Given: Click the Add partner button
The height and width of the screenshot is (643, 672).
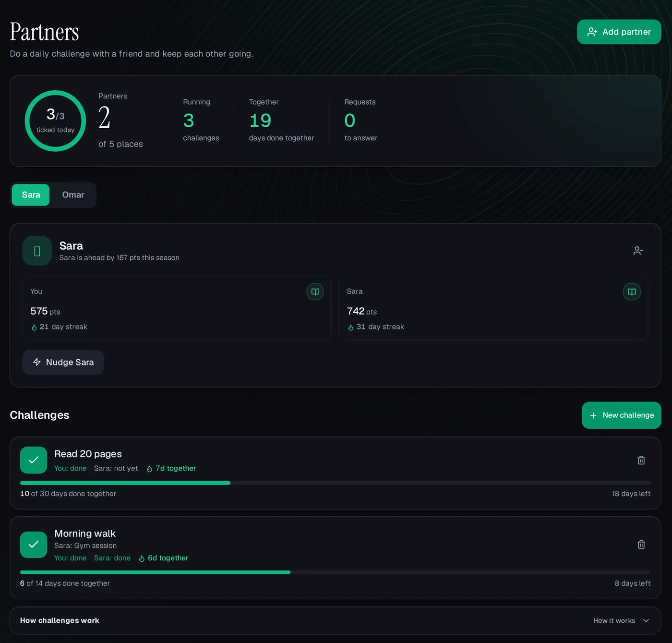Looking at the screenshot, I should click(x=619, y=32).
